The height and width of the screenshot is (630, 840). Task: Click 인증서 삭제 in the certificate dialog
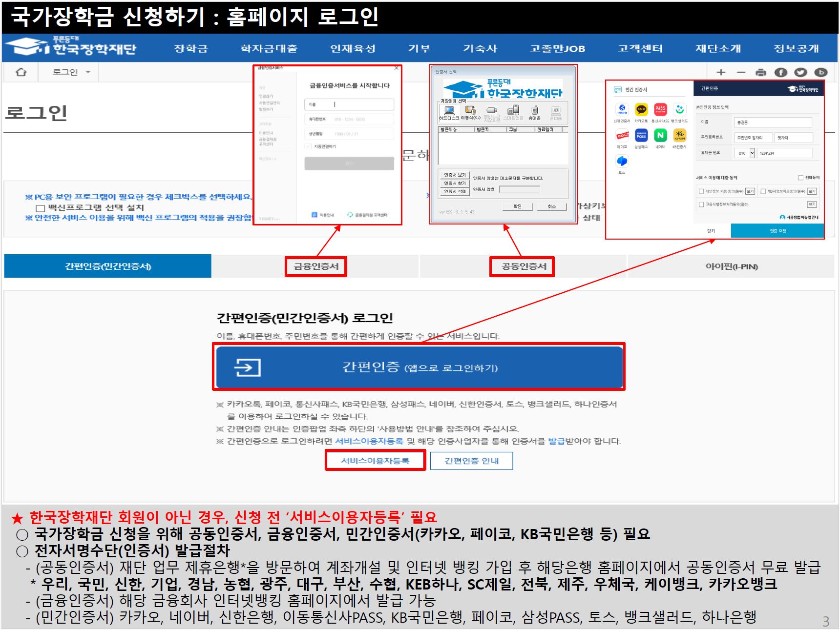(x=455, y=191)
